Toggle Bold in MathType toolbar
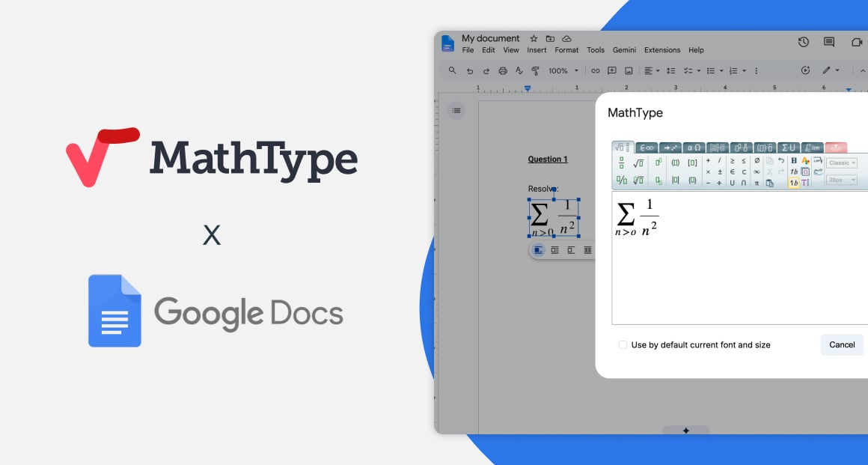Viewport: 868px width, 465px height. coord(794,160)
